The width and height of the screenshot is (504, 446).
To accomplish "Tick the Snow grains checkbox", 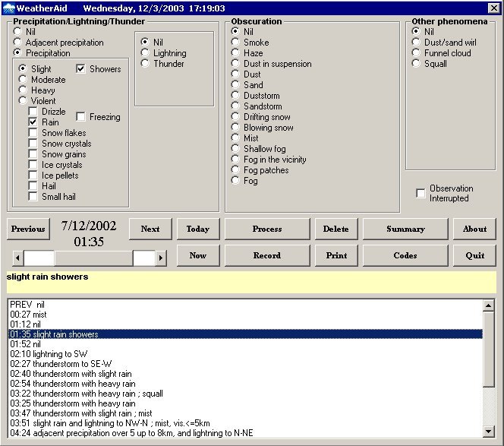I will (x=33, y=154).
